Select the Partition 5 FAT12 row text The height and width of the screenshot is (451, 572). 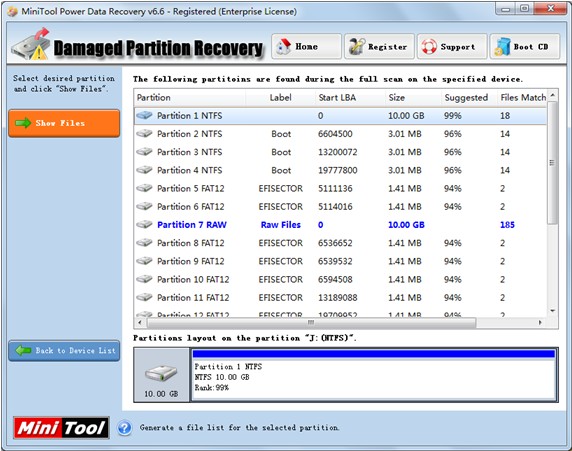tap(191, 189)
